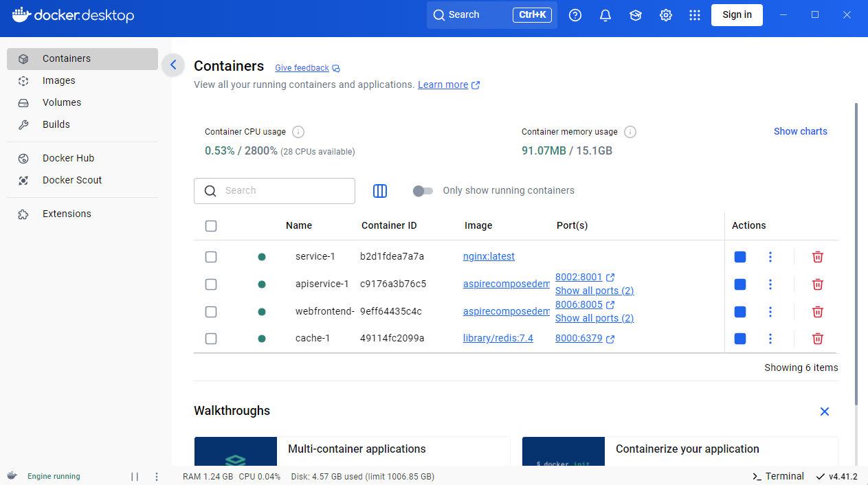Delete the cache-1 container
The image size is (868, 485).
(x=818, y=339)
